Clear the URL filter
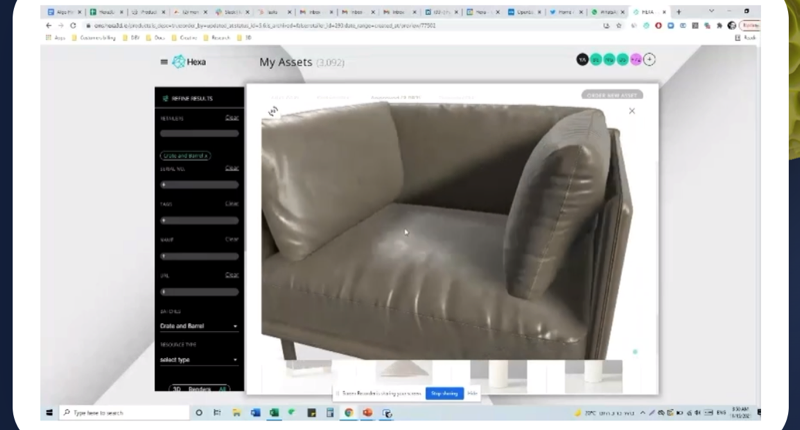 pyautogui.click(x=232, y=275)
